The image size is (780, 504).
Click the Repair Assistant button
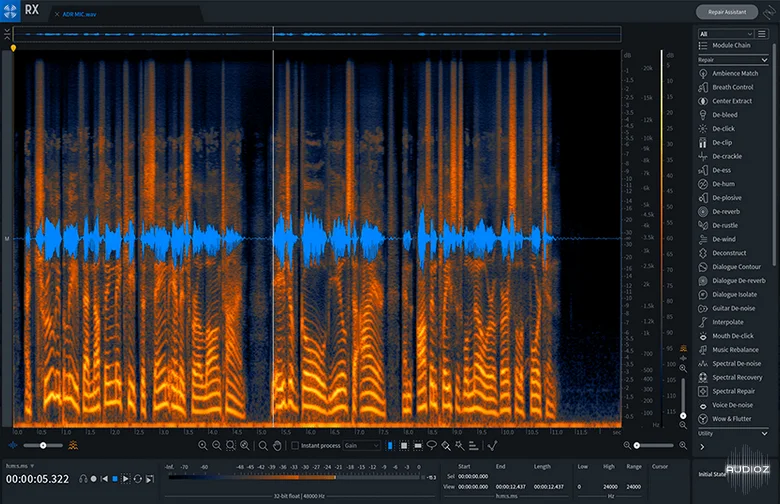click(x=727, y=12)
